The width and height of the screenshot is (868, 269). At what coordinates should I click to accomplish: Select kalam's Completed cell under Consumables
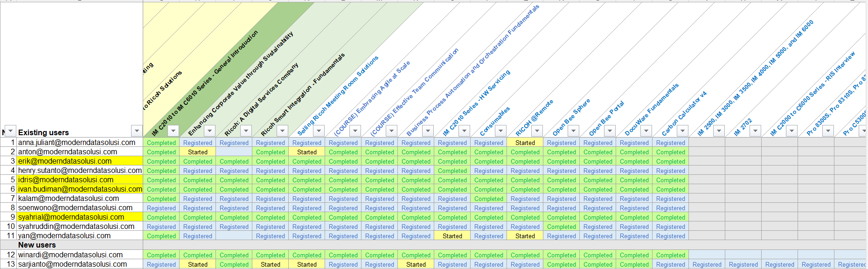pyautogui.click(x=489, y=199)
